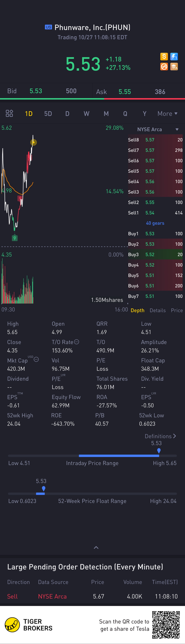This screenshot has width=185, height=644.
Task: Open the Definitions link
Action: tap(160, 436)
